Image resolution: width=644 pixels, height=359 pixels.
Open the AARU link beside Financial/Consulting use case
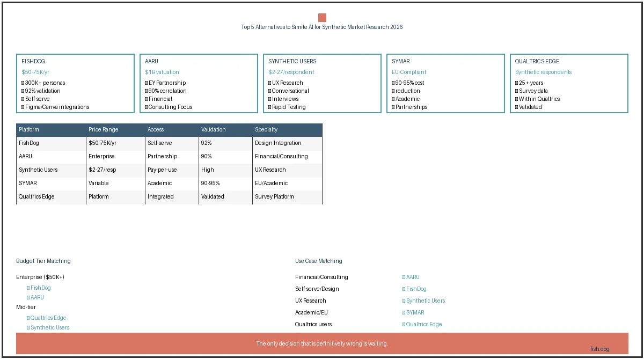(411, 277)
